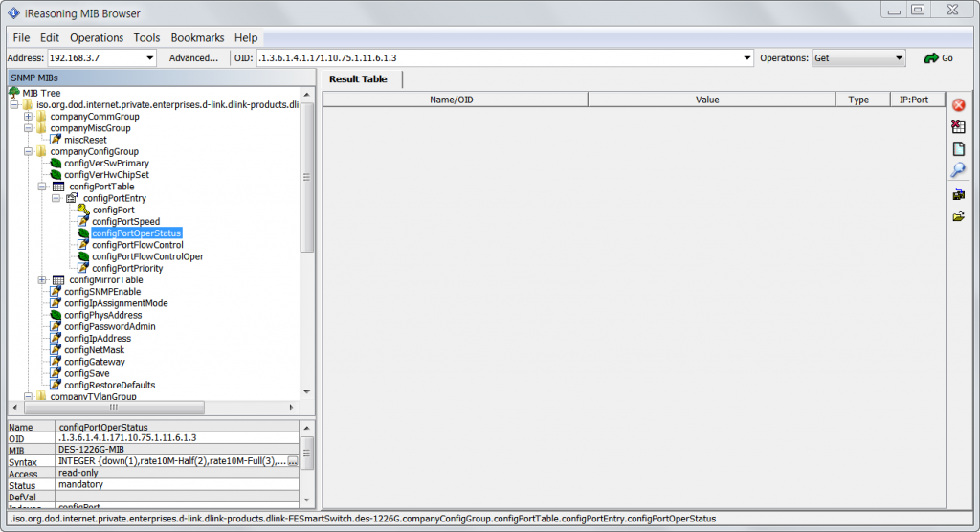Click the clear table icon on right toolbar

(x=959, y=127)
